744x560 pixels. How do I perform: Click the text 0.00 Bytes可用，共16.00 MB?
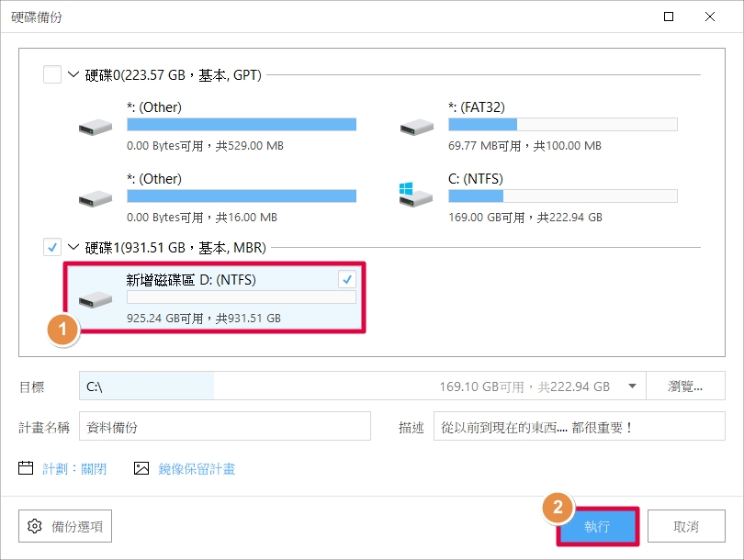(x=202, y=218)
